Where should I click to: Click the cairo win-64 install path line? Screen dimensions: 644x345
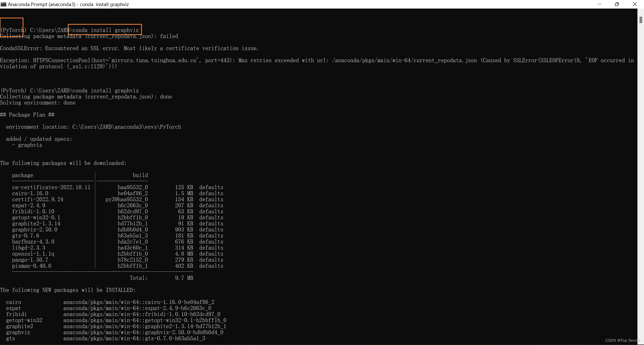(x=138, y=302)
